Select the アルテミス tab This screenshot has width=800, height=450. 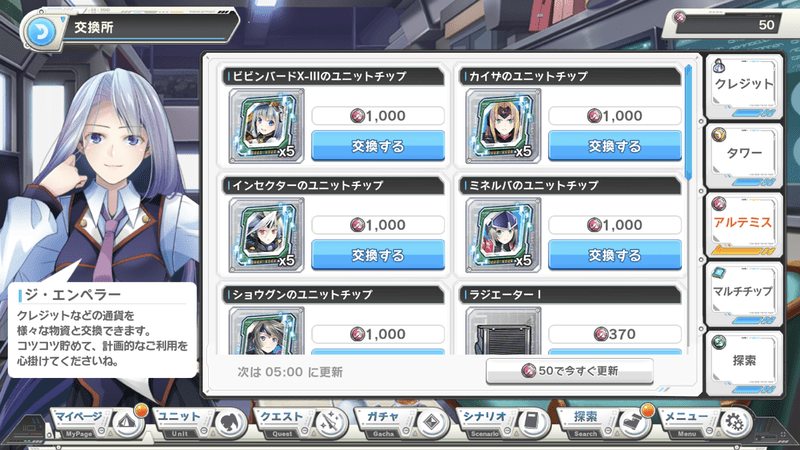(x=744, y=224)
